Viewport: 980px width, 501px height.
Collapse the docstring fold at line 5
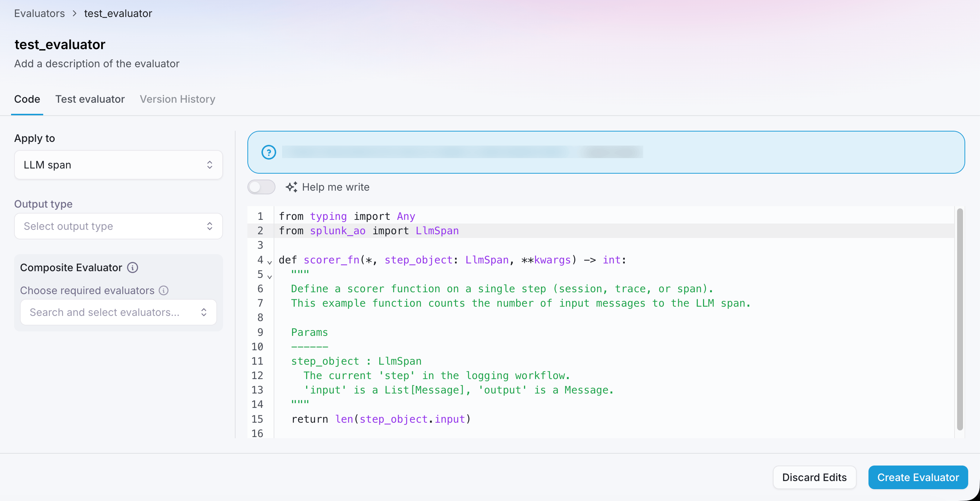[269, 276]
